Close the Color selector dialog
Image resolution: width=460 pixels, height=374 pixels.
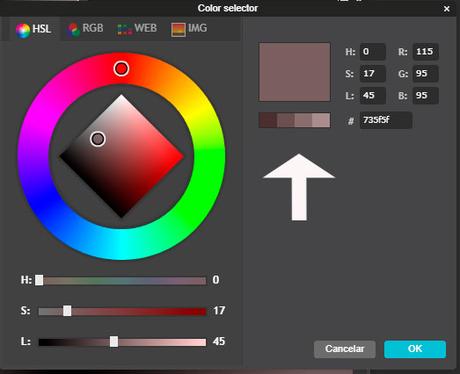pyautogui.click(x=447, y=9)
